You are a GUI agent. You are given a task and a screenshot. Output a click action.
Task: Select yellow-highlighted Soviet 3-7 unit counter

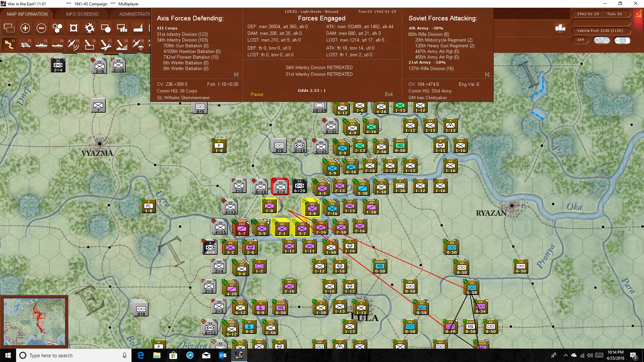302,228
